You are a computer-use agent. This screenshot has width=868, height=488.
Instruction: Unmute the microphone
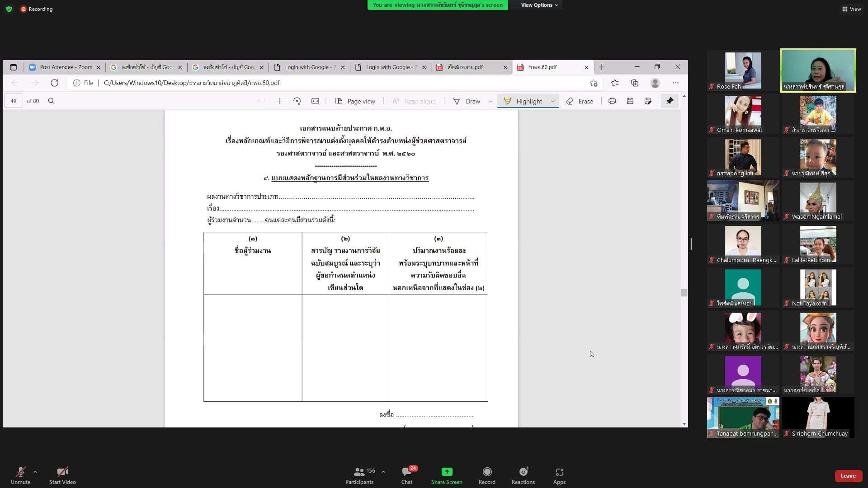click(x=20, y=472)
